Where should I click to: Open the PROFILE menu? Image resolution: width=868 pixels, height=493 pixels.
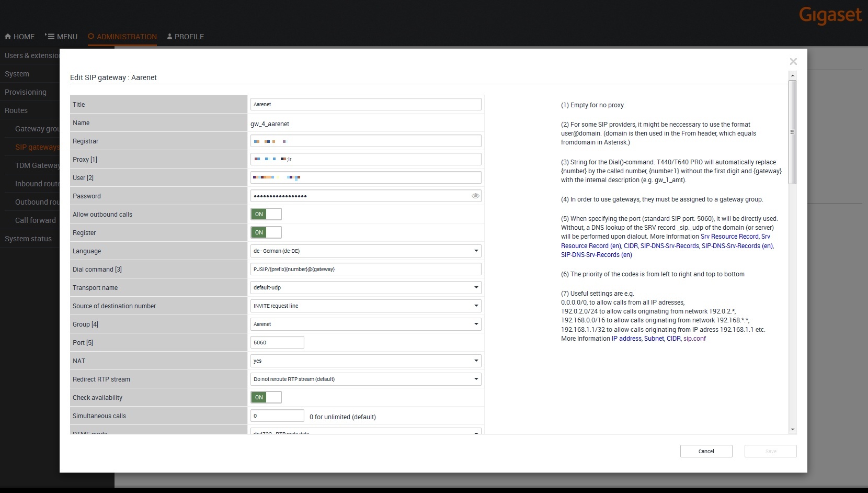coord(186,37)
